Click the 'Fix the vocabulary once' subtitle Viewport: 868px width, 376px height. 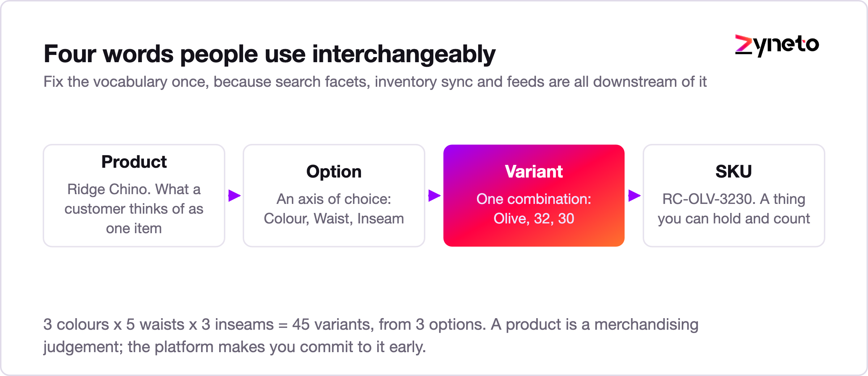click(375, 82)
